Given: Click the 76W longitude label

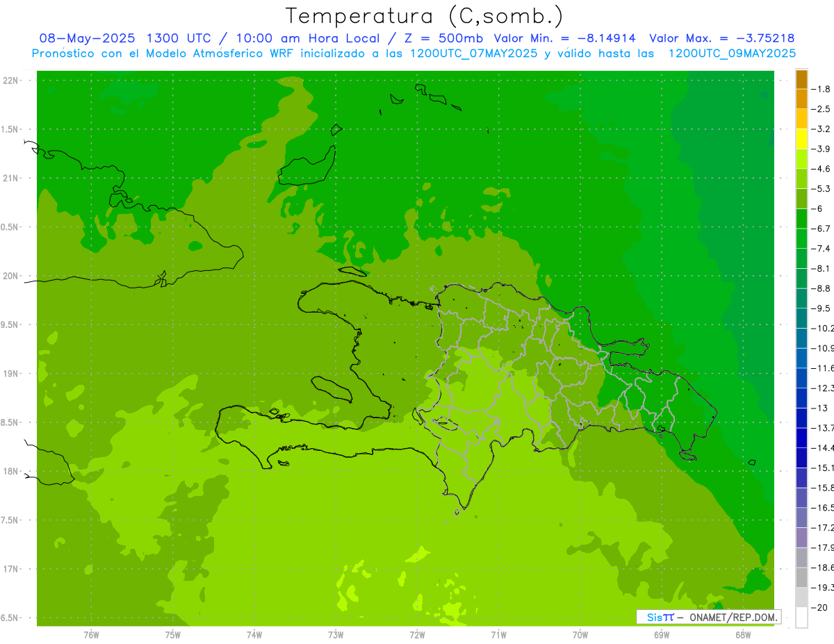Looking at the screenshot, I should (x=91, y=635).
